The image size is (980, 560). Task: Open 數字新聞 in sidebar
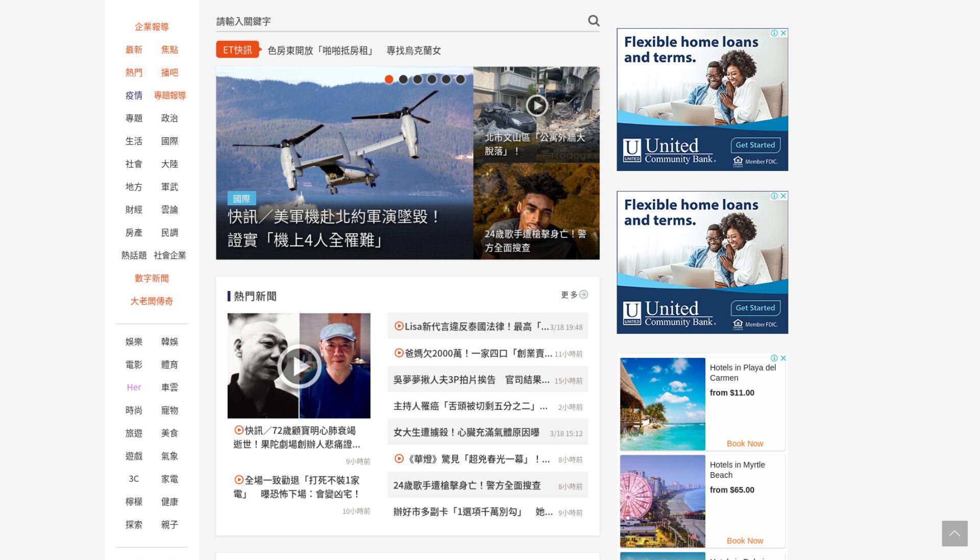click(x=152, y=278)
